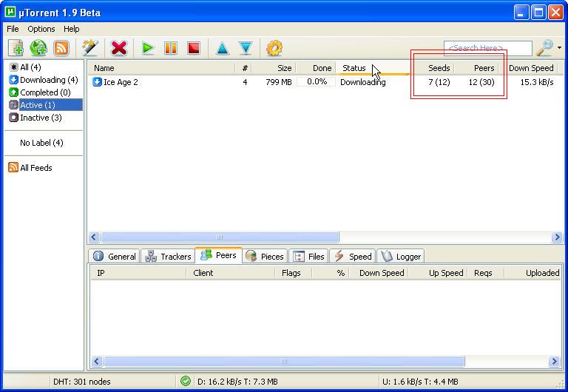Click the DHT: 301 nodes status text

pyautogui.click(x=82, y=382)
